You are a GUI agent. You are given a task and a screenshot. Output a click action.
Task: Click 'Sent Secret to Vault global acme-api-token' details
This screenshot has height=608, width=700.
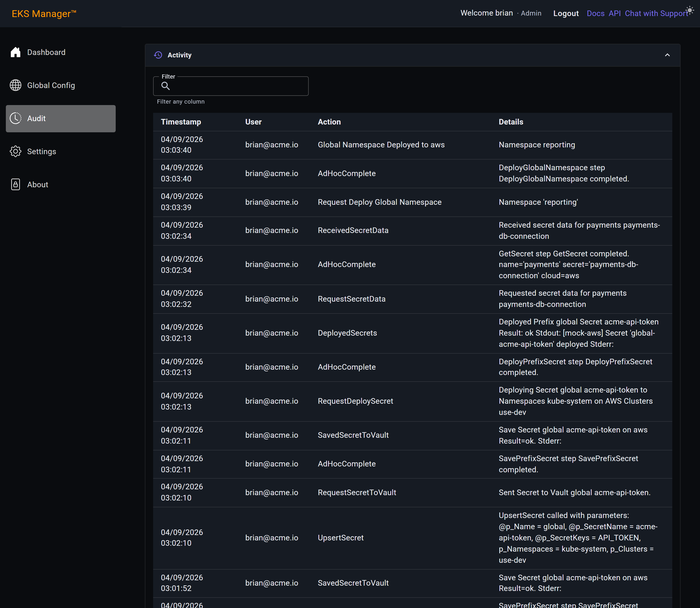point(574,492)
